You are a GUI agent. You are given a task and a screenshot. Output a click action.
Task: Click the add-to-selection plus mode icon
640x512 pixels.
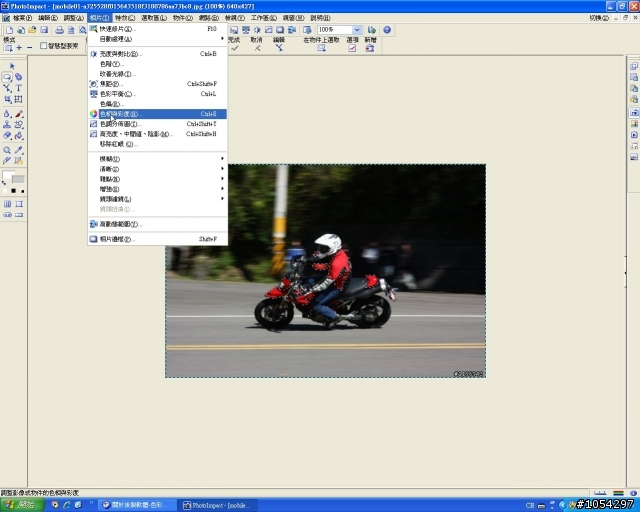tap(19, 48)
